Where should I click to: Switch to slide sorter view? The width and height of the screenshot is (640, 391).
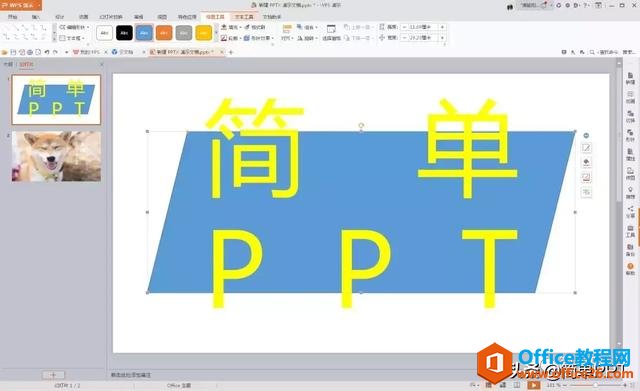tap(503, 385)
